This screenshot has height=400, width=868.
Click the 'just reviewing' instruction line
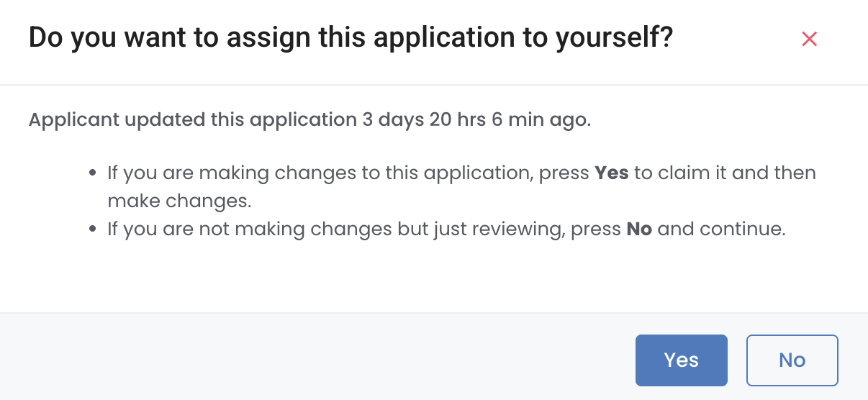coord(446,229)
